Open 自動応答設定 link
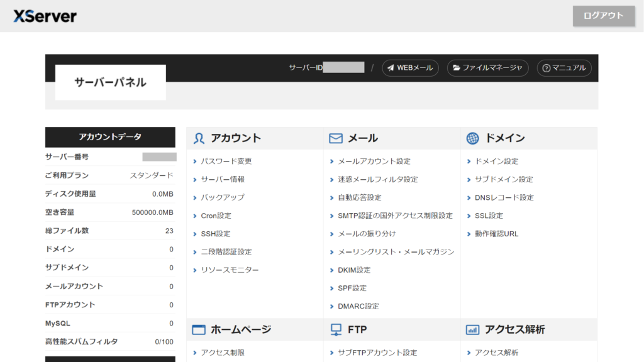Screen dimensions: 644x362 (x=359, y=197)
